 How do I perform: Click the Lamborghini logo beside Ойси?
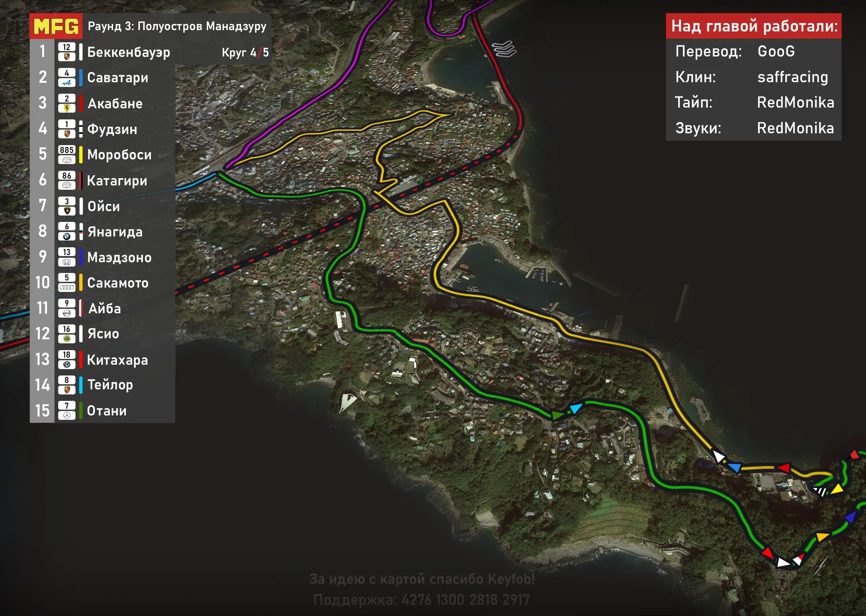[x=66, y=211]
